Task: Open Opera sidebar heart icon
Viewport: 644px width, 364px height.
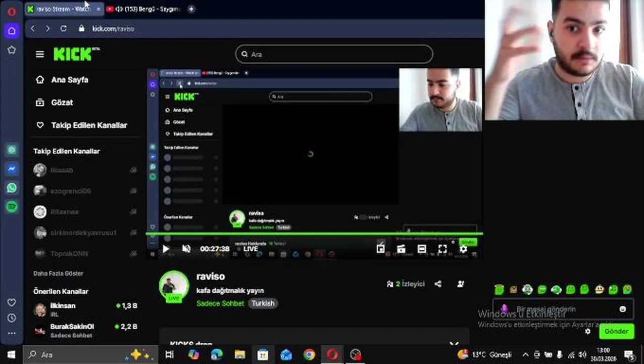Action: (12, 302)
